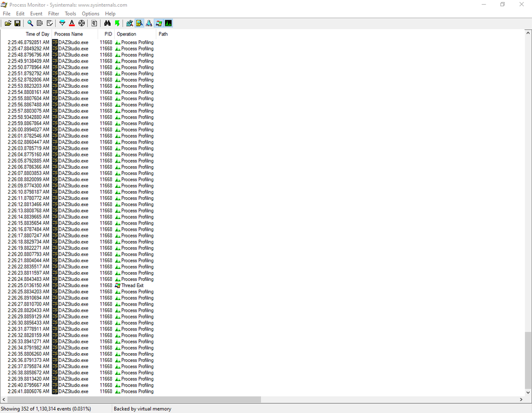Toggle Show Profiling Events icon
Viewport: 532px width, 413px height.
click(168, 23)
